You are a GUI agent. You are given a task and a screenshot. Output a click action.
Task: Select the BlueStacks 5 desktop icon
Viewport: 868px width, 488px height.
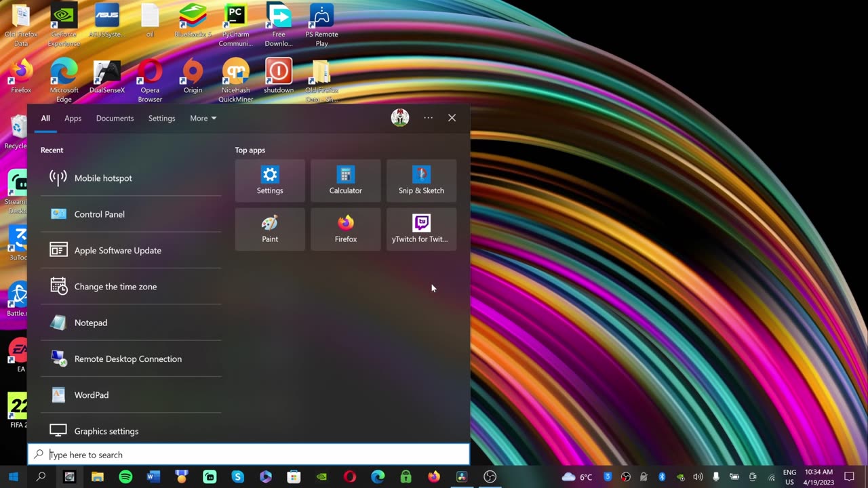pos(193,21)
